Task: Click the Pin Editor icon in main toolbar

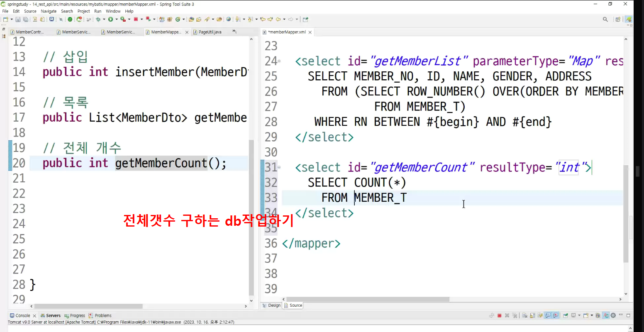Action: pos(306,19)
